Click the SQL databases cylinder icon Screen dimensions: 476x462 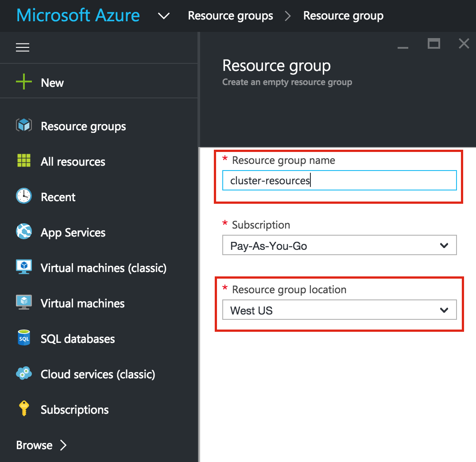(x=23, y=338)
